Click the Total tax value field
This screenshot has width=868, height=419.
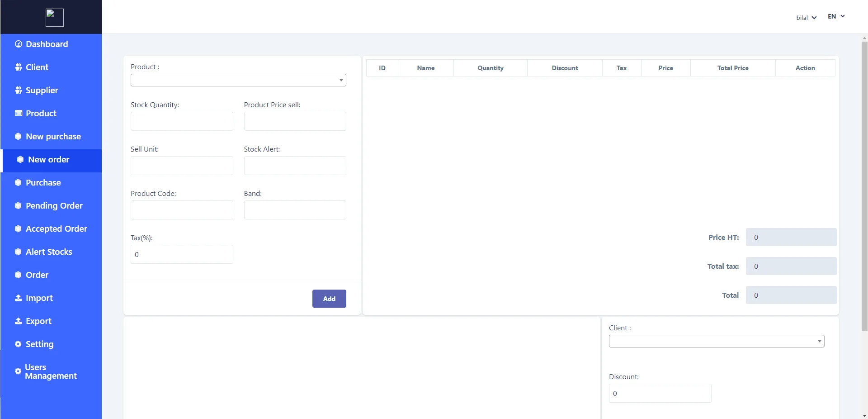pyautogui.click(x=792, y=266)
